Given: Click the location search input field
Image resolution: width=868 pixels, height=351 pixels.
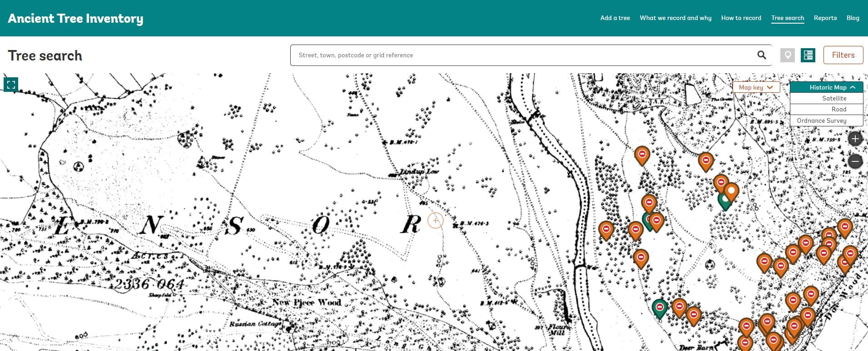Looking at the screenshot, I should tap(522, 55).
